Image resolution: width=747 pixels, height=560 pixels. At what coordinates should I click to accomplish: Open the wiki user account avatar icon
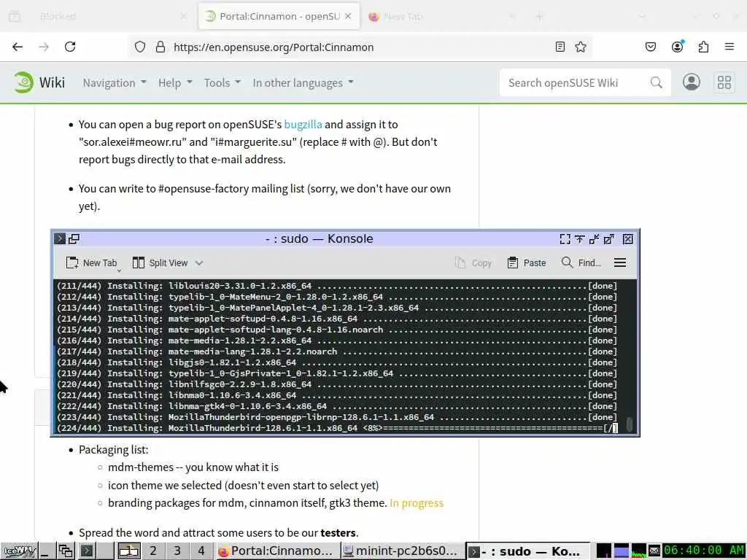point(691,82)
